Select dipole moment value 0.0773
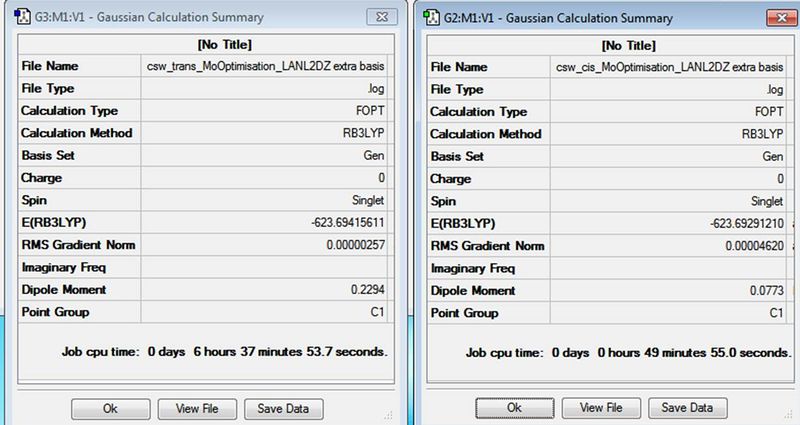 click(766, 291)
